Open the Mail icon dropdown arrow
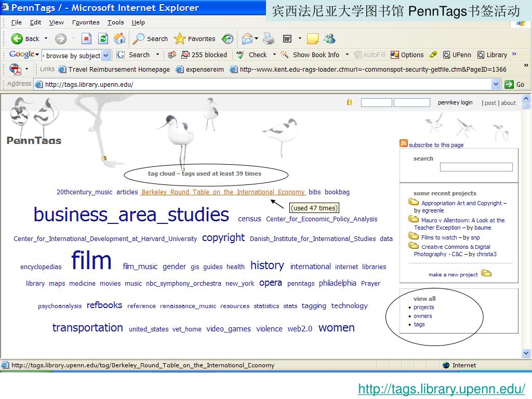 coord(257,38)
